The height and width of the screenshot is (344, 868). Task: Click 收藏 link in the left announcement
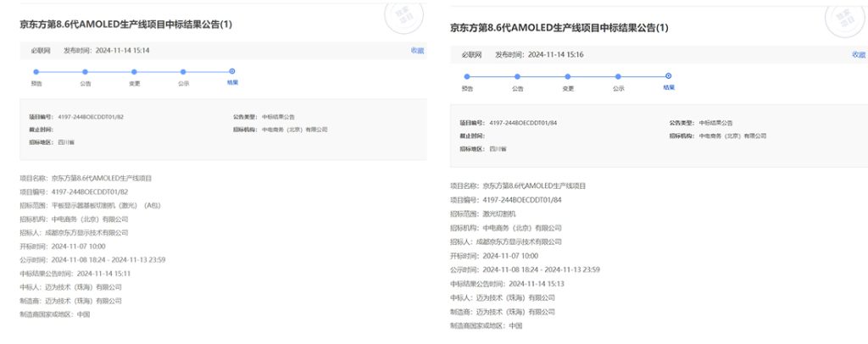[x=417, y=51]
